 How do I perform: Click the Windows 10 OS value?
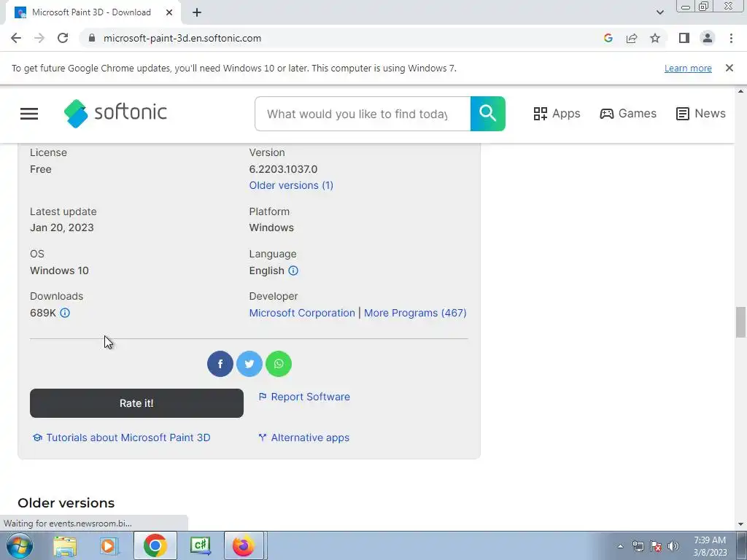pyautogui.click(x=59, y=271)
